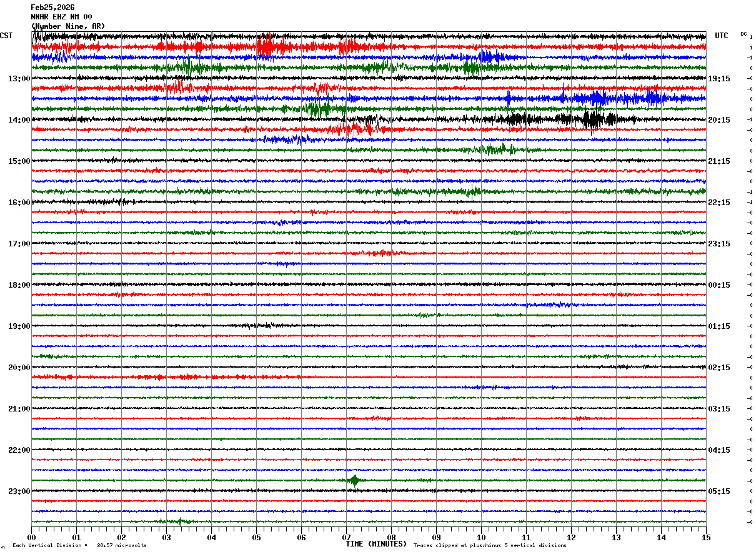The image size is (756, 554).
Task: Click the UTC timezone label
Action: [722, 36]
